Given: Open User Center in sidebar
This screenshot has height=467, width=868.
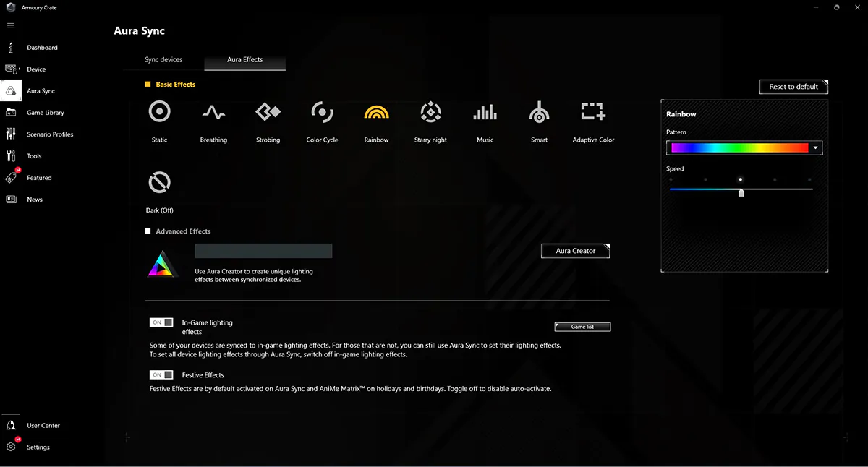Looking at the screenshot, I should point(43,426).
